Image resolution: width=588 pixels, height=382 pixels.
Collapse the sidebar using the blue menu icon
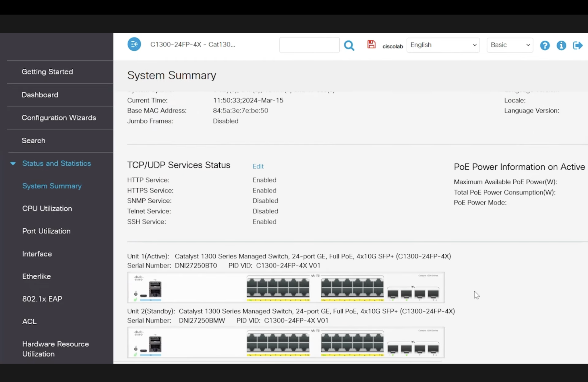tap(134, 44)
